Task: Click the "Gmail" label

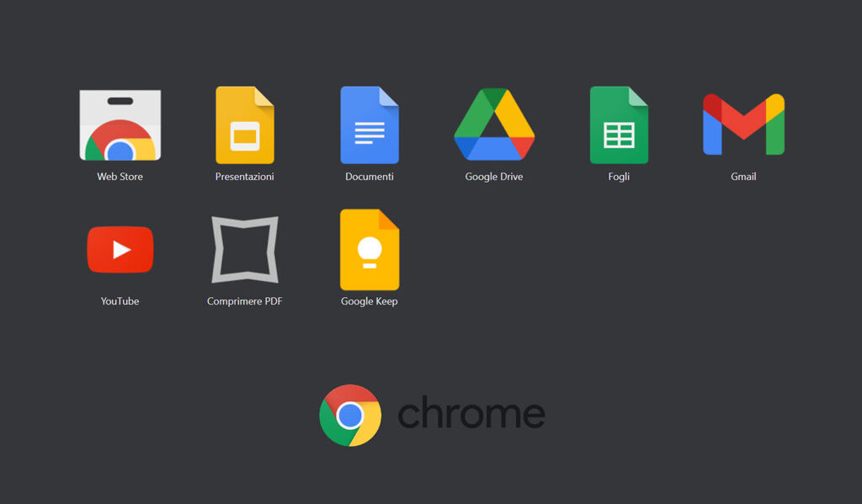Action: click(744, 177)
